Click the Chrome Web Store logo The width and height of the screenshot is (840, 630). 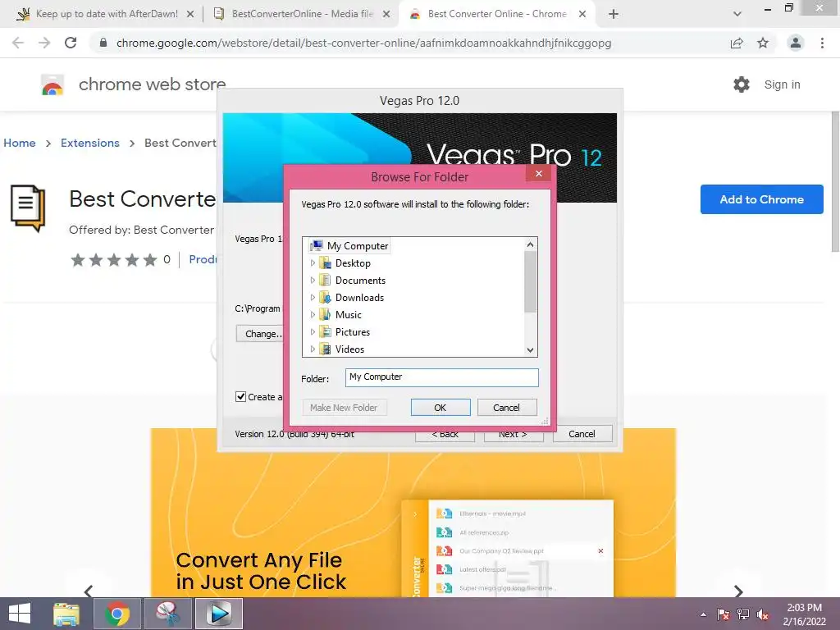[52, 84]
